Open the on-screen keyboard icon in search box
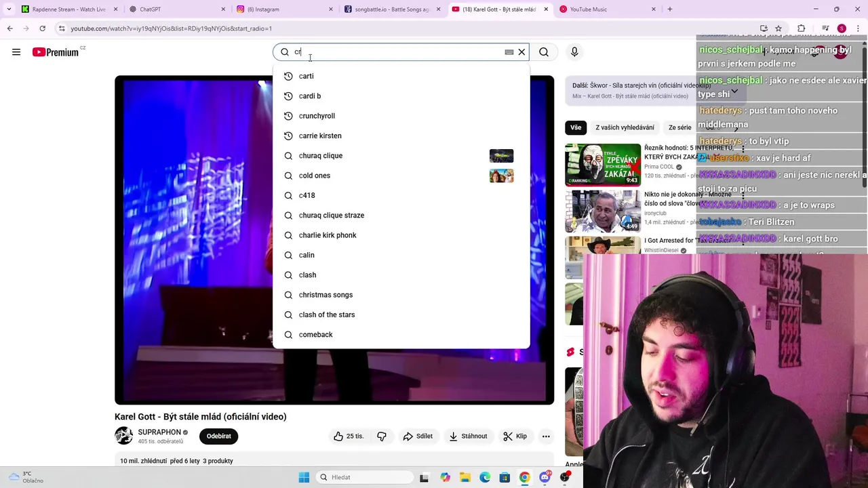The image size is (868, 488). click(x=509, y=52)
